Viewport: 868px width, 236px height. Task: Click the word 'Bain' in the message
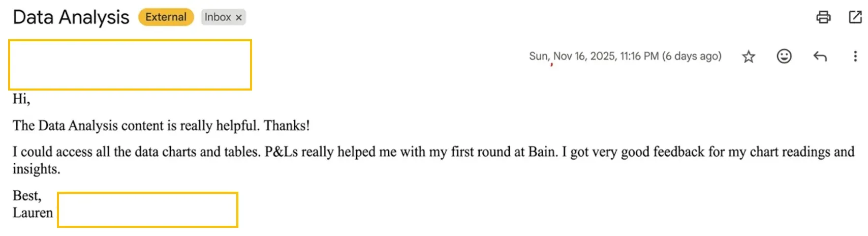[x=542, y=152]
